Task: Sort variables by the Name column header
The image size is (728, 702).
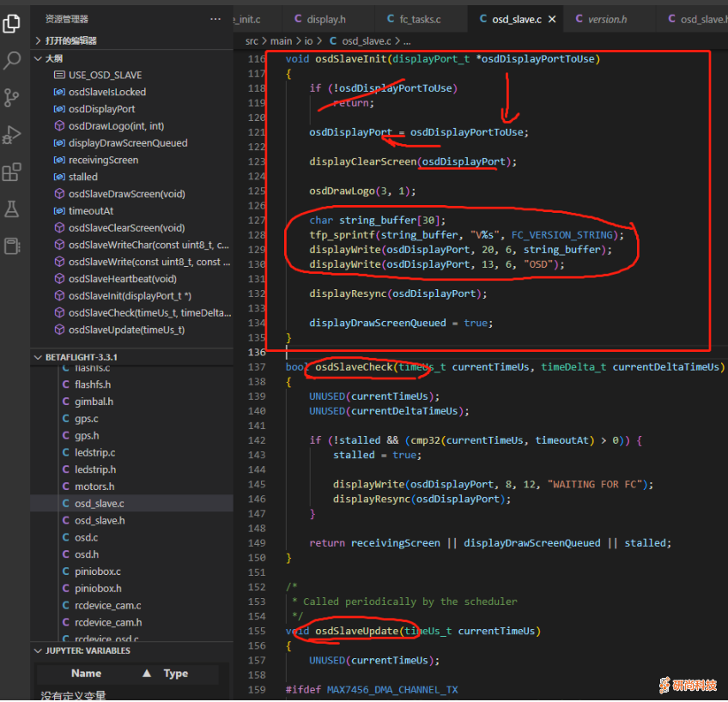Action: pos(86,674)
